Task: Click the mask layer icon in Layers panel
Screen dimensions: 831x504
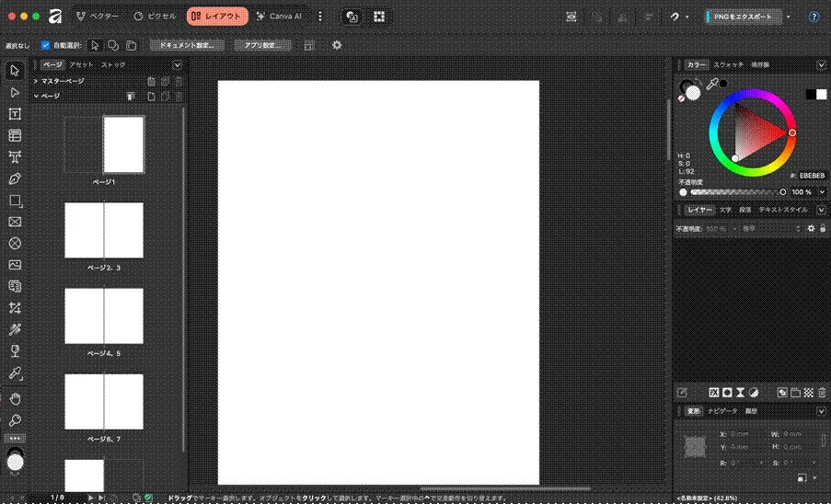Action: pos(727,393)
